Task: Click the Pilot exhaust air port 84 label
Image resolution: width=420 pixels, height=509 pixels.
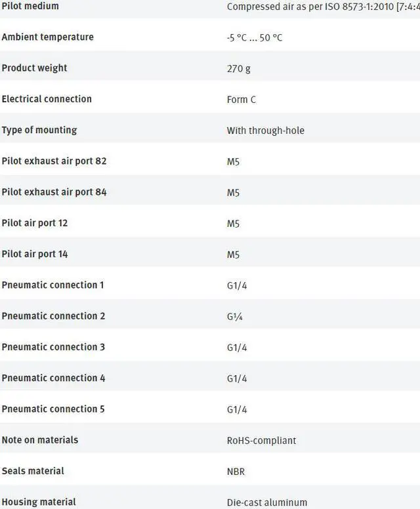Action: (x=54, y=192)
